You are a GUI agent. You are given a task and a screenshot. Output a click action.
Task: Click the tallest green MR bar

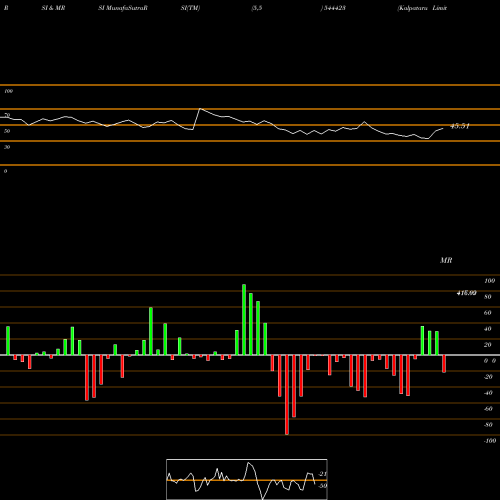point(244,320)
